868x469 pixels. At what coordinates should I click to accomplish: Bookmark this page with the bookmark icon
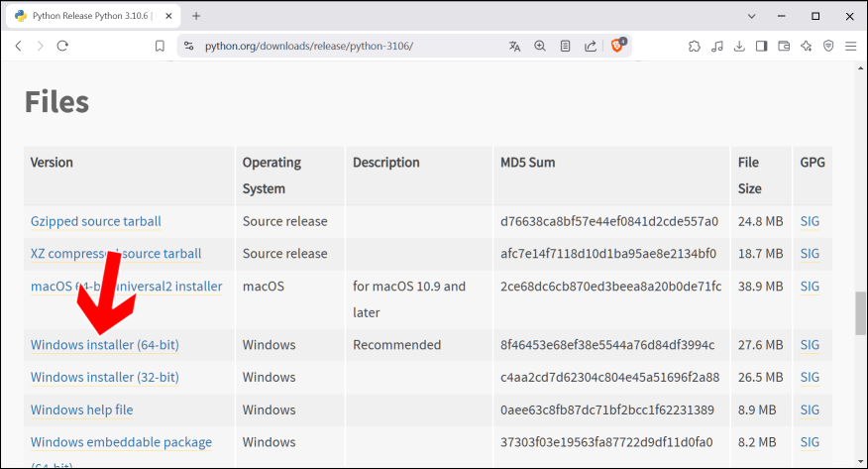coord(160,46)
